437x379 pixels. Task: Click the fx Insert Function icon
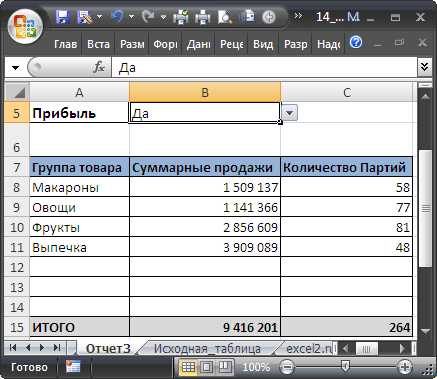pyautogui.click(x=99, y=68)
